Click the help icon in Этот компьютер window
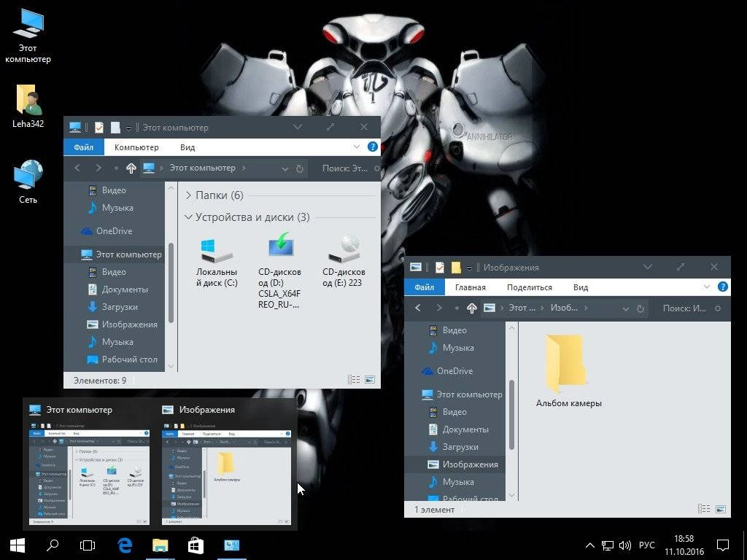 pyautogui.click(x=373, y=147)
